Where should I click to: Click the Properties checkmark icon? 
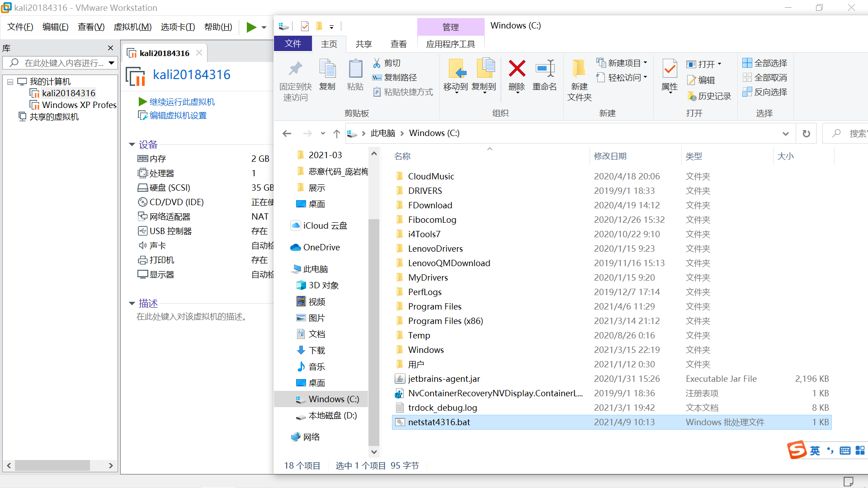pyautogui.click(x=670, y=69)
